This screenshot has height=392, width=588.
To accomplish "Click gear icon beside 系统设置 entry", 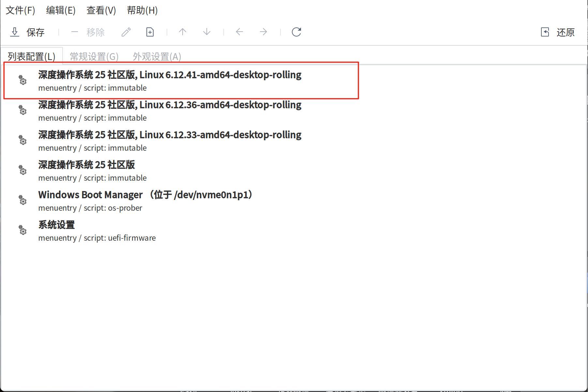I will pos(22,230).
